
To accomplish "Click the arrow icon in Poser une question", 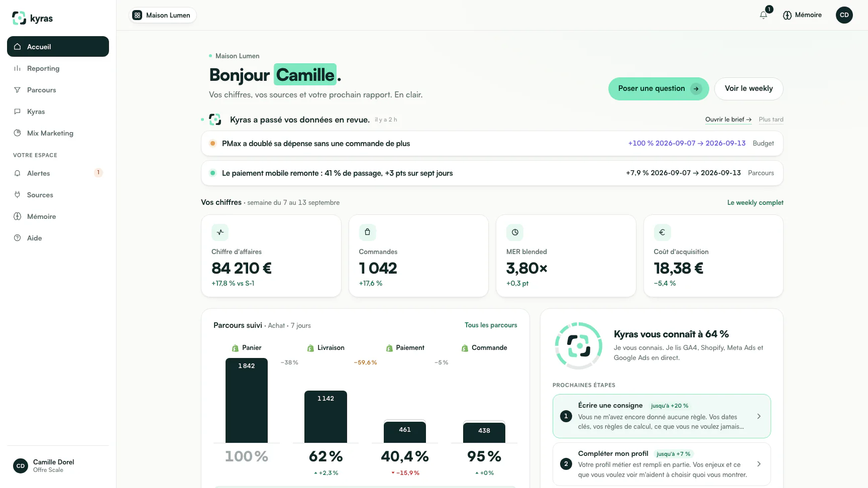I will click(696, 89).
